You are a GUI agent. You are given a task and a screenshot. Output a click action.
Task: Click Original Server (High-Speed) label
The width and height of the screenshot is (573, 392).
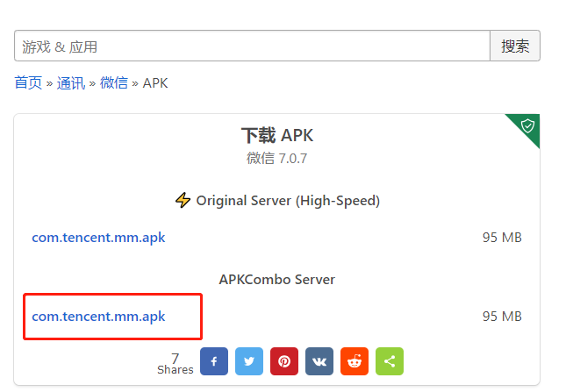288,201
